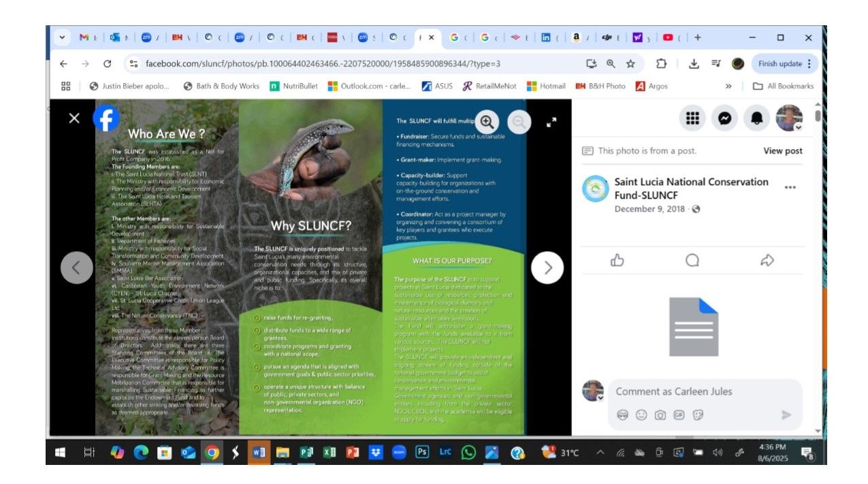Screen dimensions: 868x484
Task: Reload the page
Action: (107, 64)
